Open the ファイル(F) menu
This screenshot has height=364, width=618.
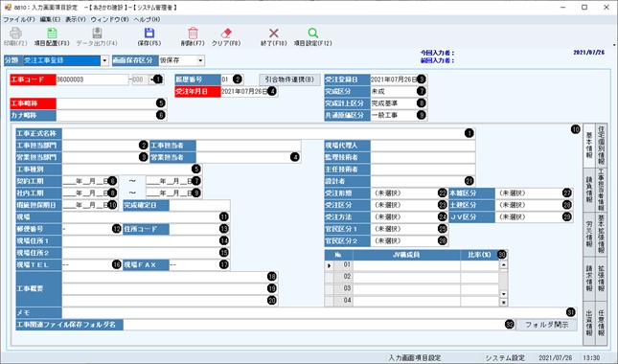coord(19,19)
